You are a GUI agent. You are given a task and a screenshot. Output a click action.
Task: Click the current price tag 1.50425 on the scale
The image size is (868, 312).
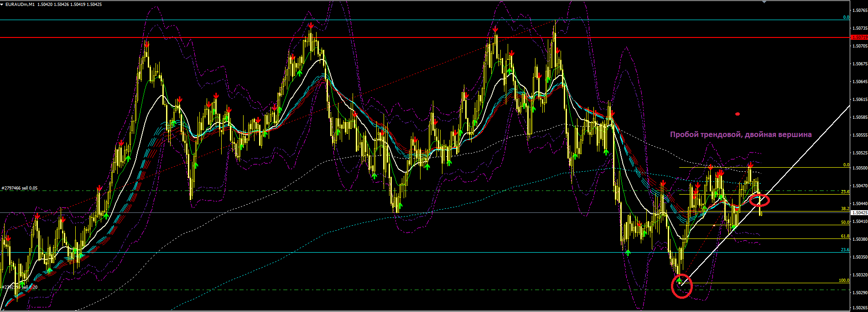[859, 212]
